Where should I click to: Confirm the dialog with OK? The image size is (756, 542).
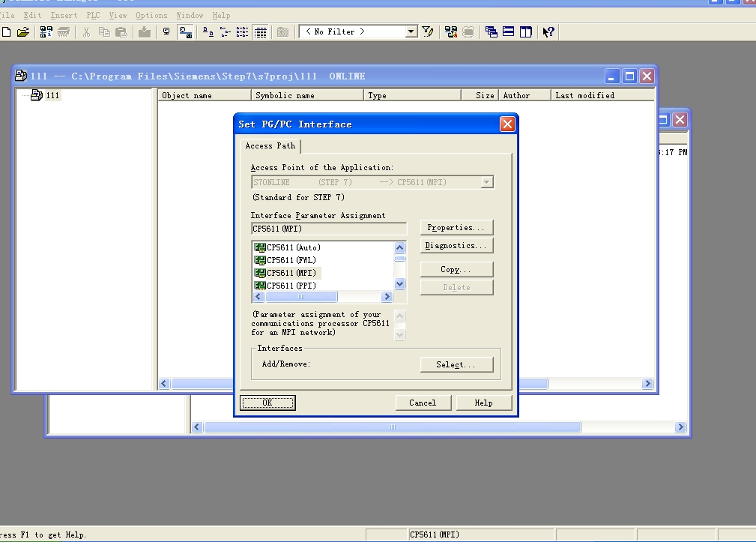(267, 403)
